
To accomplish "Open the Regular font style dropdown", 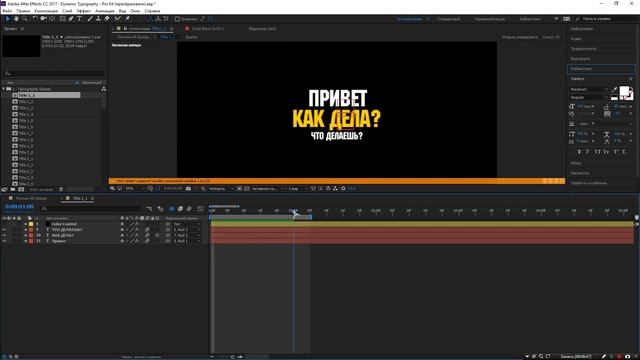I will click(589, 98).
